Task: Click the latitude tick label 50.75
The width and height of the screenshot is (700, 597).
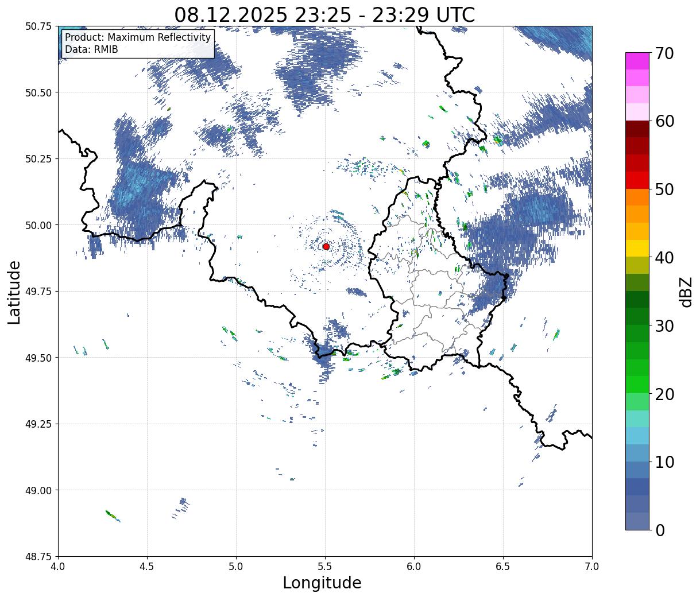Action: click(38, 26)
